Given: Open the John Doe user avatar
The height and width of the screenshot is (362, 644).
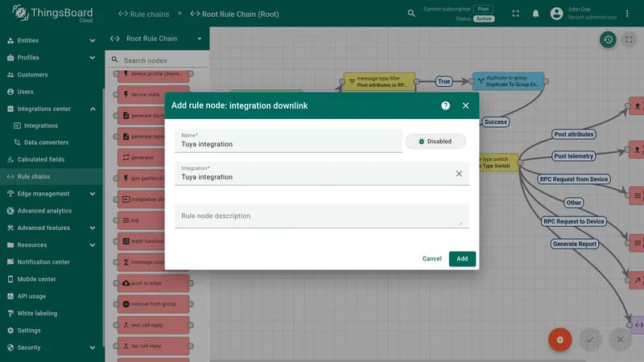Looking at the screenshot, I should click(556, 14).
